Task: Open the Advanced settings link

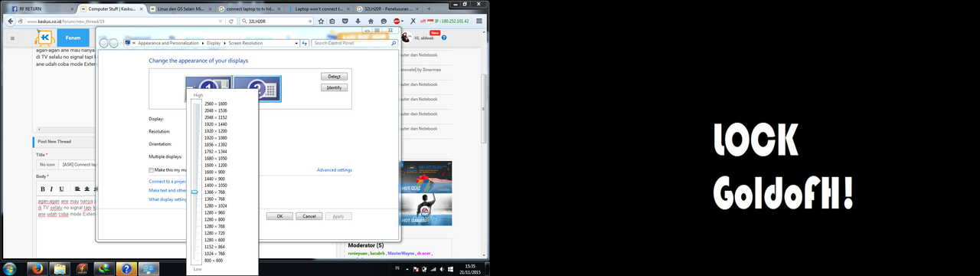Action: click(x=335, y=170)
